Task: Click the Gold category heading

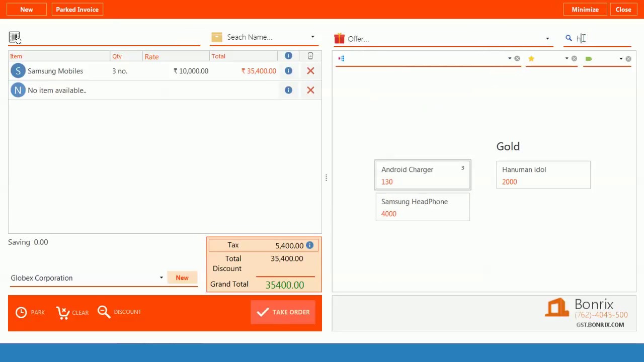Action: point(508,146)
